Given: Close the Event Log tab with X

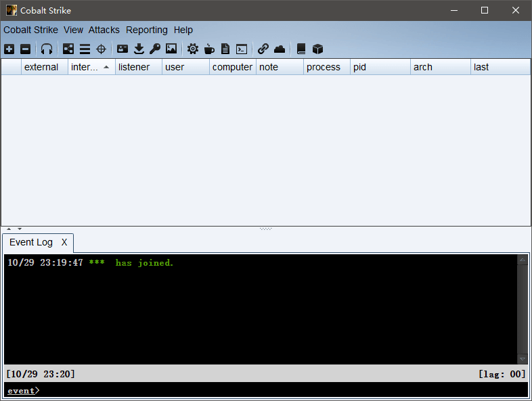Looking at the screenshot, I should (x=64, y=242).
